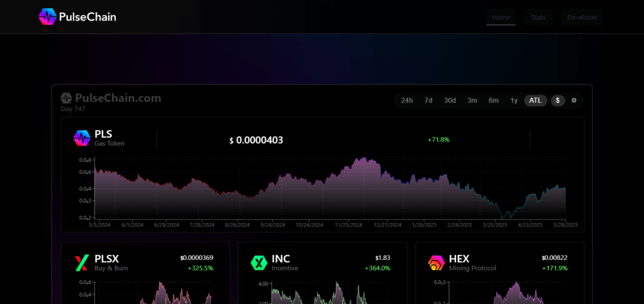
Task: Click the +171.9% HEX change
Action: (555, 268)
